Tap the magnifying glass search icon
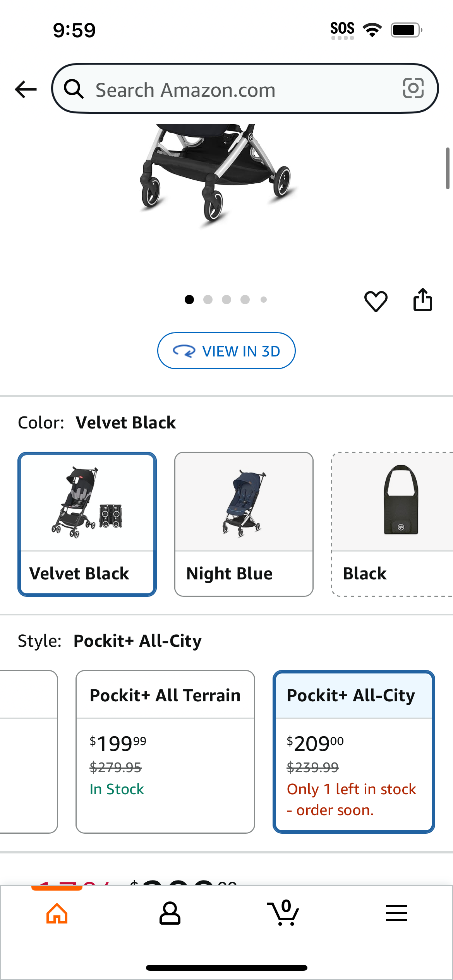453x980 pixels. tap(74, 89)
